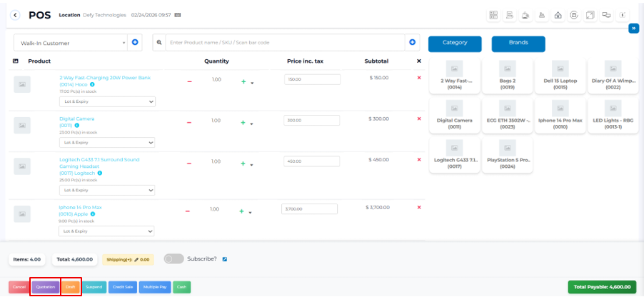Toggle the Subscribe switch
644x297 pixels.
[x=173, y=258]
